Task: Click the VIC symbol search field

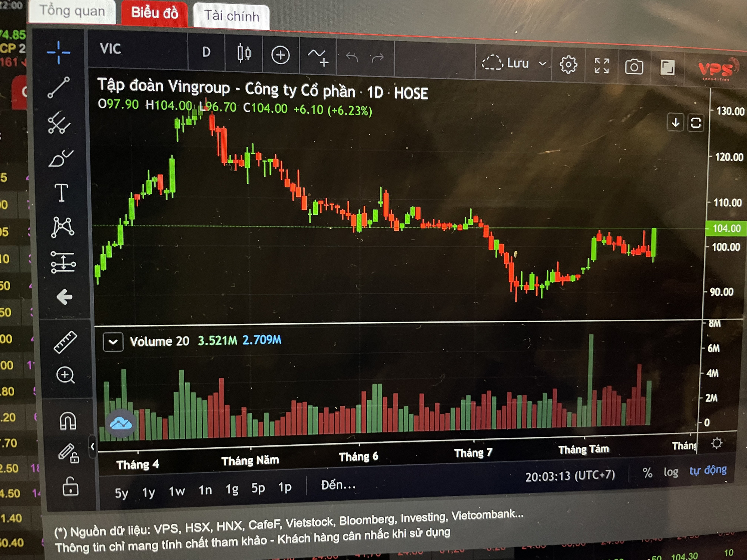Action: [138, 49]
